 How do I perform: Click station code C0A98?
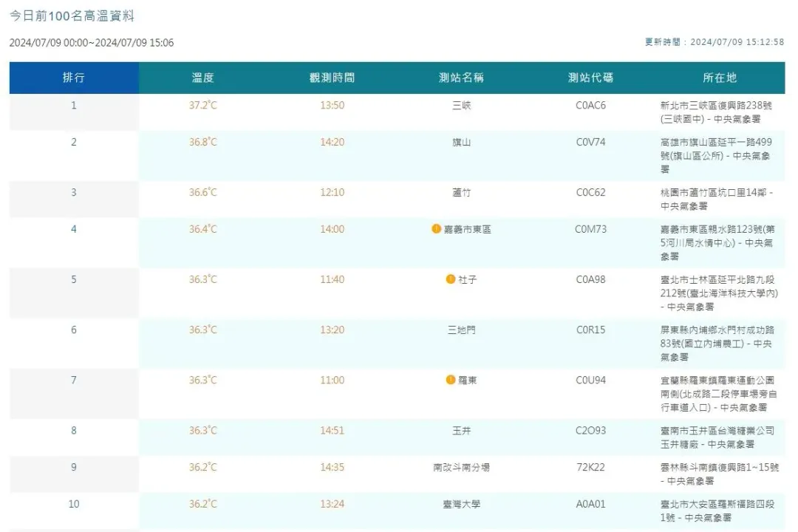coord(591,279)
